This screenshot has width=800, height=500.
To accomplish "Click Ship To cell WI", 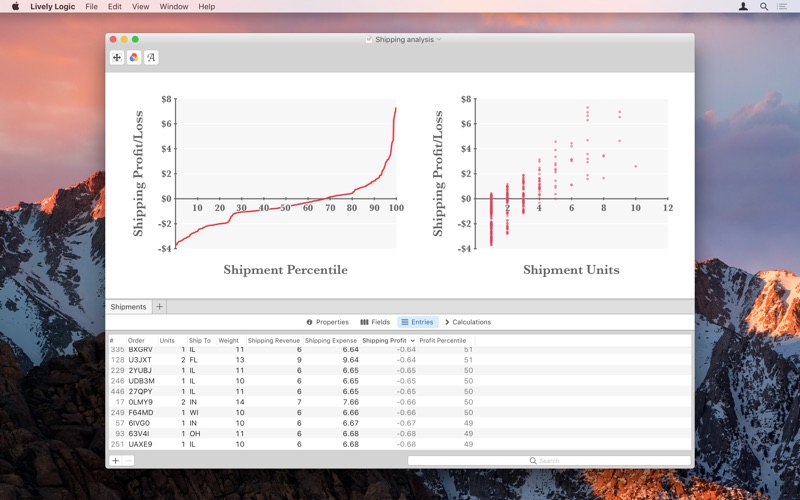I will (194, 412).
